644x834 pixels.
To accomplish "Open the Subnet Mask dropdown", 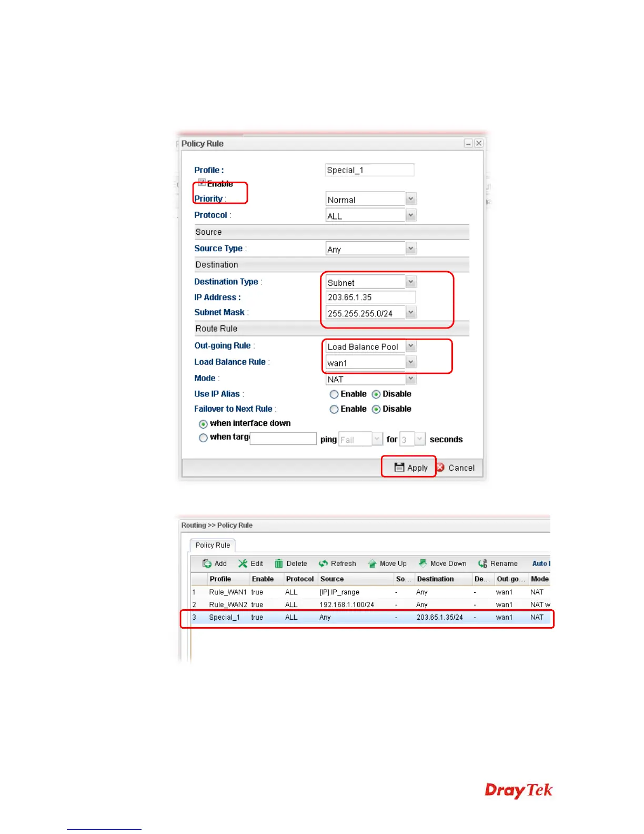I will (411, 313).
